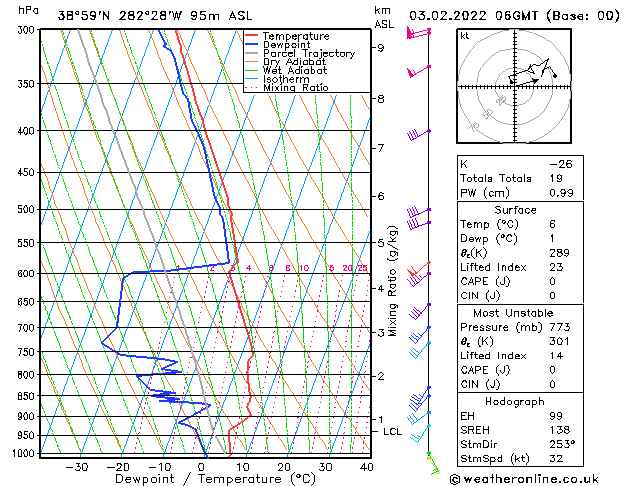Click the '(Base: 00)' header text
Viewport: 629px width, 486px height.
click(x=583, y=16)
